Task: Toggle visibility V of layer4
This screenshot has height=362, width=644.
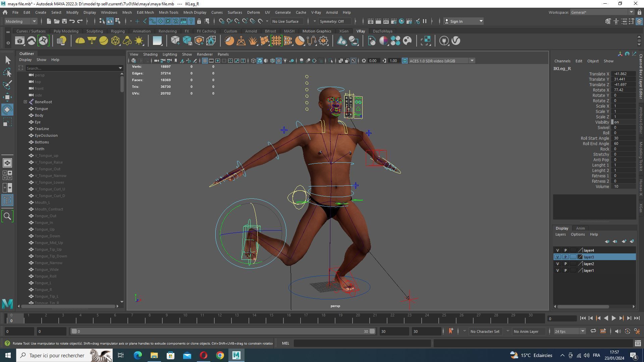Action: click(x=557, y=250)
